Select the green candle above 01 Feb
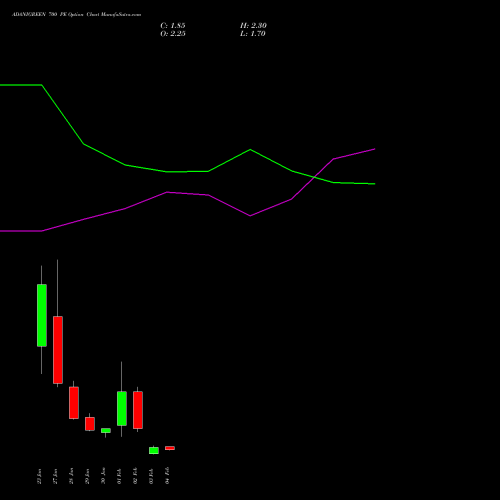500x500 pixels. pos(122,408)
